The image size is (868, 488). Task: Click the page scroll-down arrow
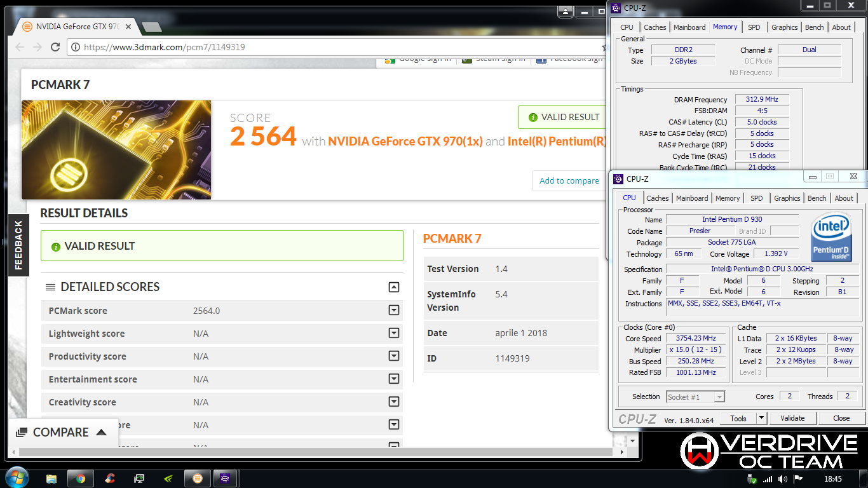click(632, 440)
